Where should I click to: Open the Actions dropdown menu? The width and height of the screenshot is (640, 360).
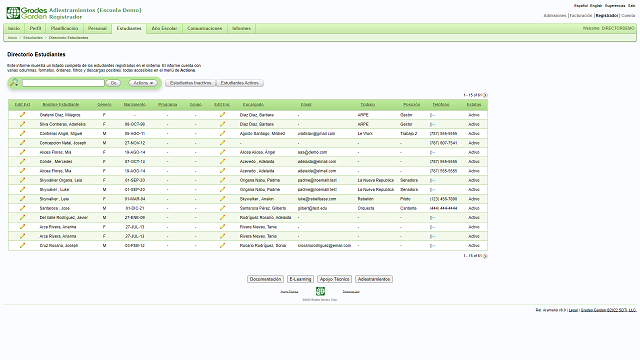pyautogui.click(x=143, y=83)
